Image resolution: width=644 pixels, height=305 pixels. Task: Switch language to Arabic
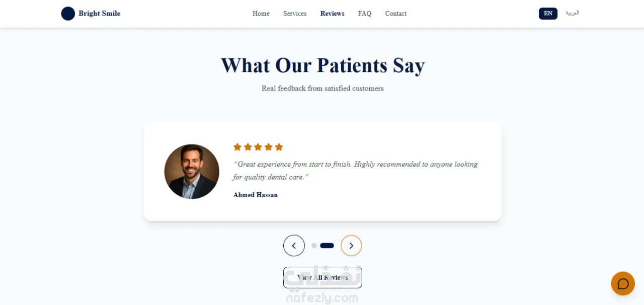[x=572, y=13]
